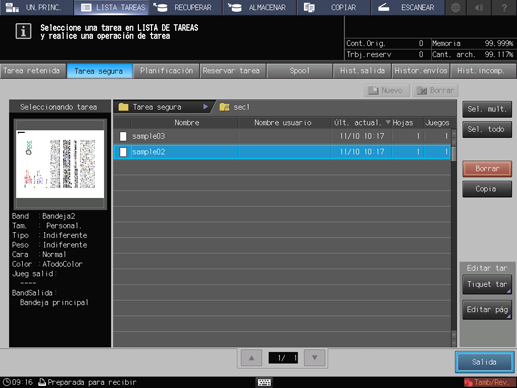The height and width of the screenshot is (388, 517).
Task: Click the Copia button
Action: coord(487,189)
